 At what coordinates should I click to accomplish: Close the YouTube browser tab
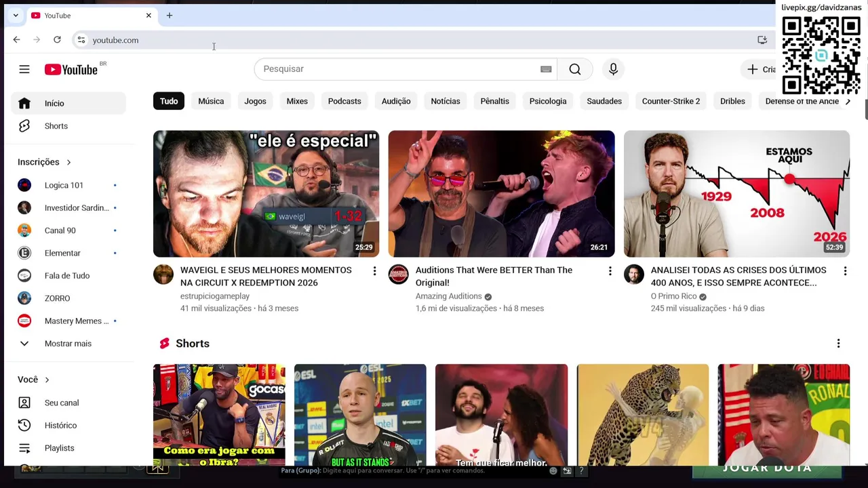click(x=149, y=16)
